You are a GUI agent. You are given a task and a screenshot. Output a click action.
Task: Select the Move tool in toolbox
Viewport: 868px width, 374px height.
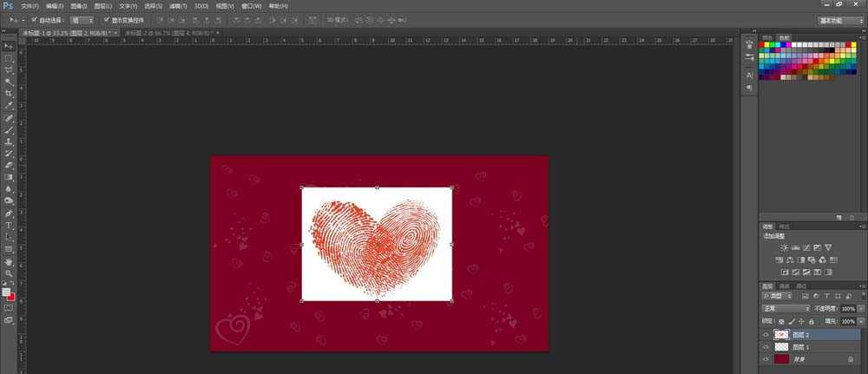(9, 46)
